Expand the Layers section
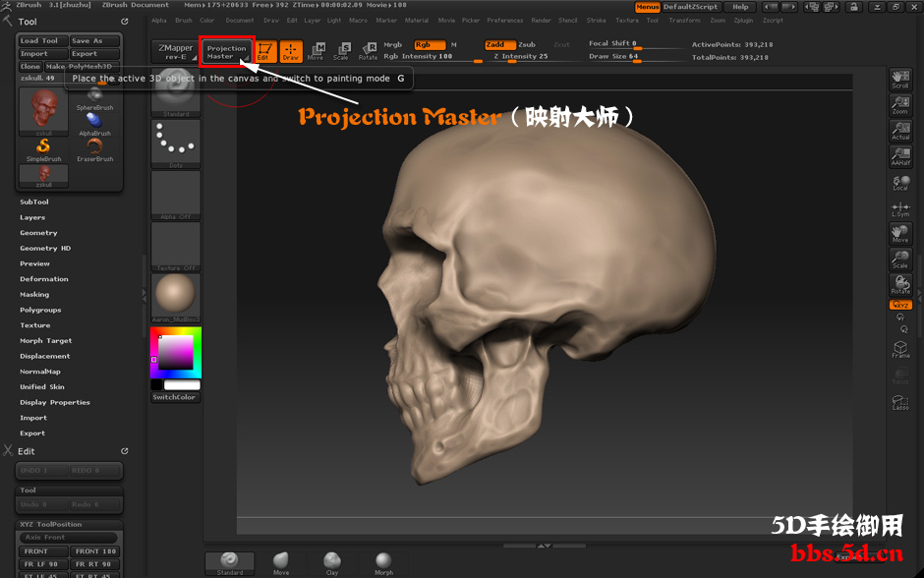The width and height of the screenshot is (924, 578). 32,217
